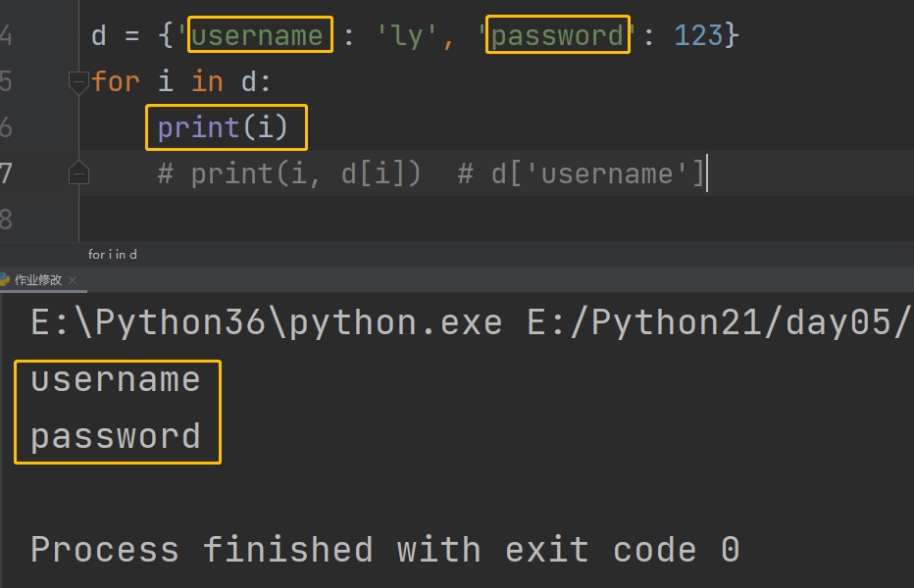The image size is (914, 588).
Task: Click the 'ly' string value
Action: 407,35
